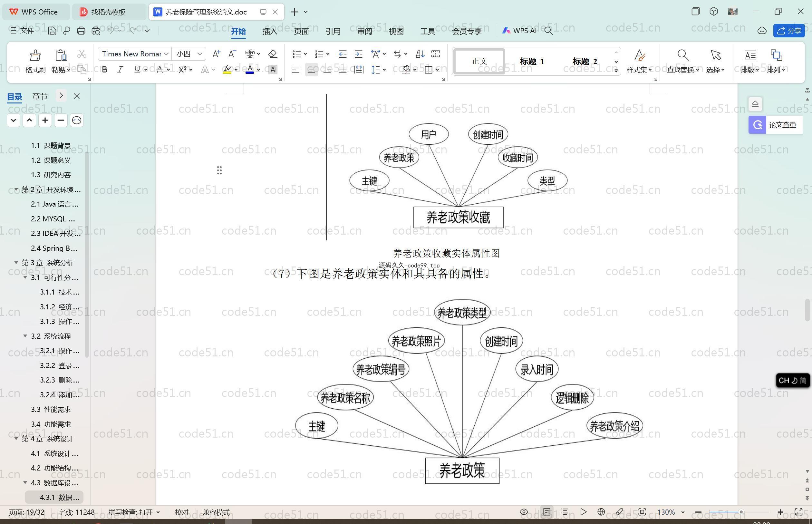Apply 标题 1 style
Image resolution: width=812 pixels, height=524 pixels.
532,61
